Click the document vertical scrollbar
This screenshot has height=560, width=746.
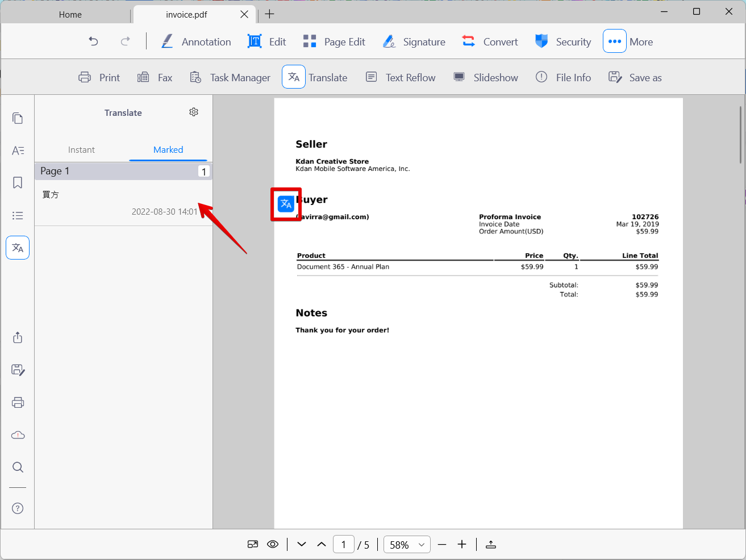coord(741,135)
